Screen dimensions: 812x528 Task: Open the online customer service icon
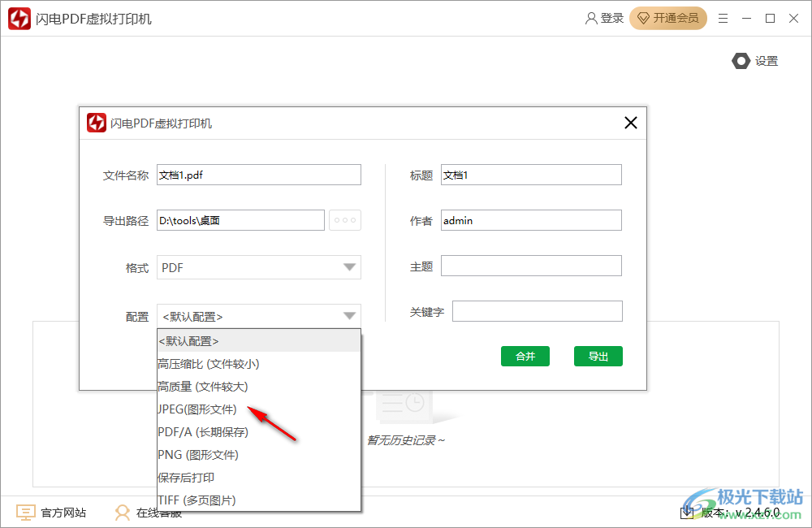click(123, 513)
